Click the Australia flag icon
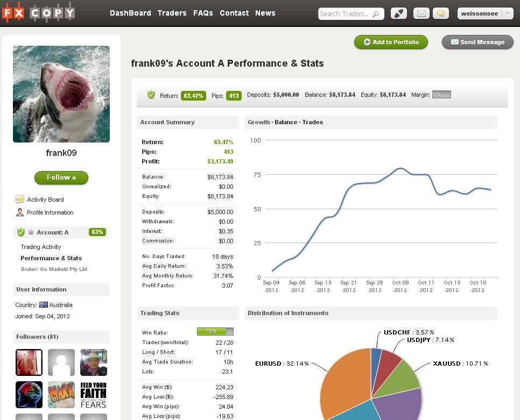520x420 pixels. pyautogui.click(x=44, y=305)
